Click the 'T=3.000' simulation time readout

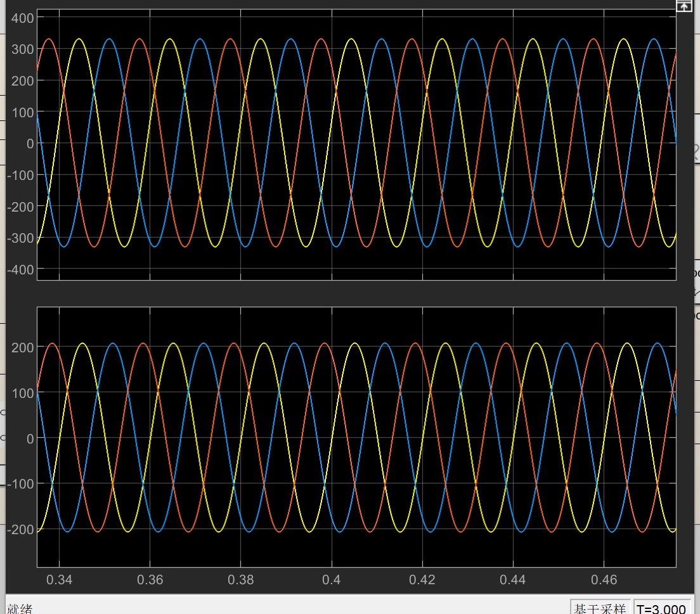click(661, 609)
